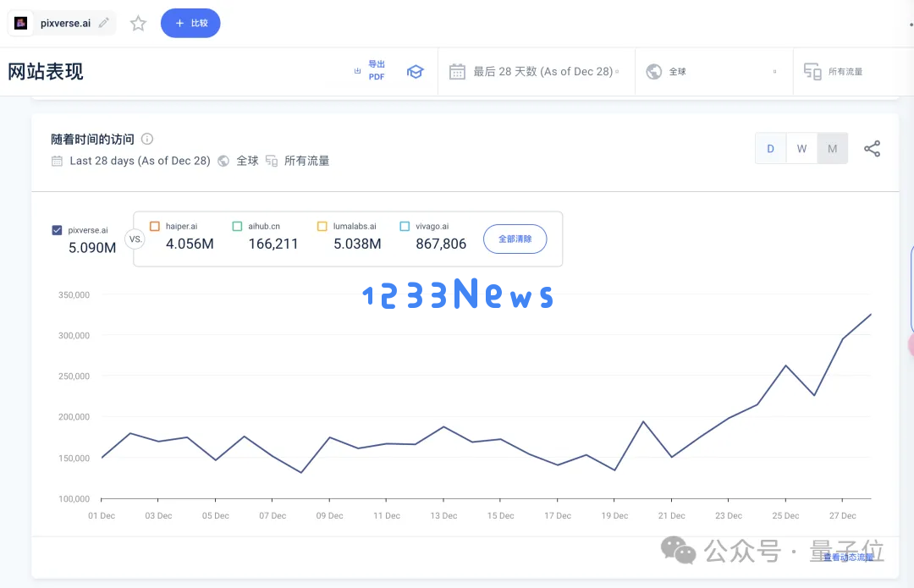Viewport: 914px width, 588px height.
Task: Click the 350,000 y-axis label
Action: [x=74, y=295]
